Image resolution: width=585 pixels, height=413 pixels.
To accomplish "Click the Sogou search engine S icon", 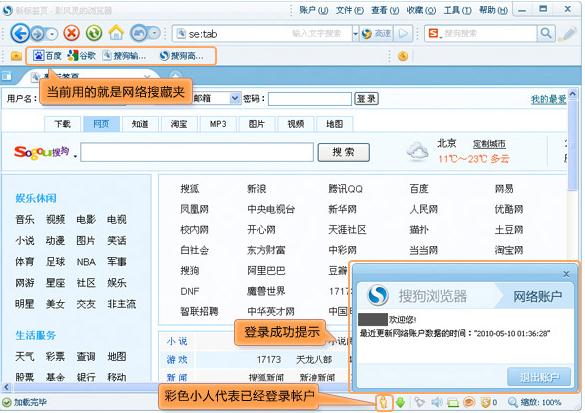I will pos(434,34).
